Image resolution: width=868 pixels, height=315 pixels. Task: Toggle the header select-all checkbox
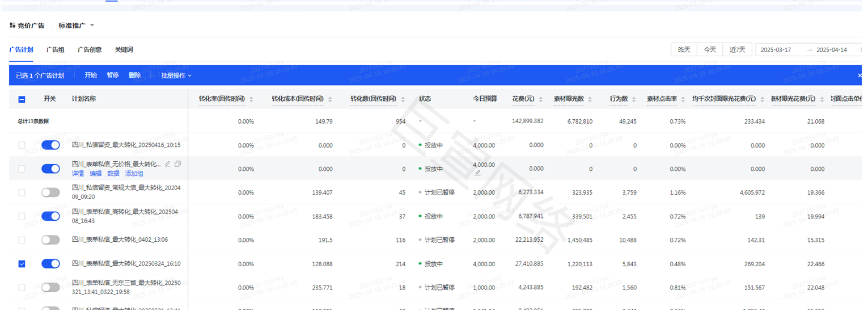pyautogui.click(x=22, y=99)
